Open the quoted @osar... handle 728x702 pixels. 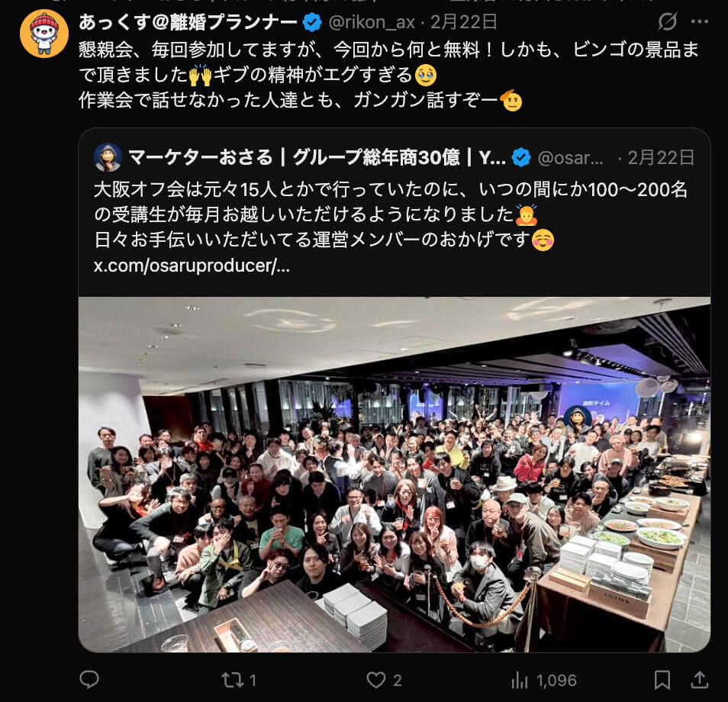(x=570, y=158)
